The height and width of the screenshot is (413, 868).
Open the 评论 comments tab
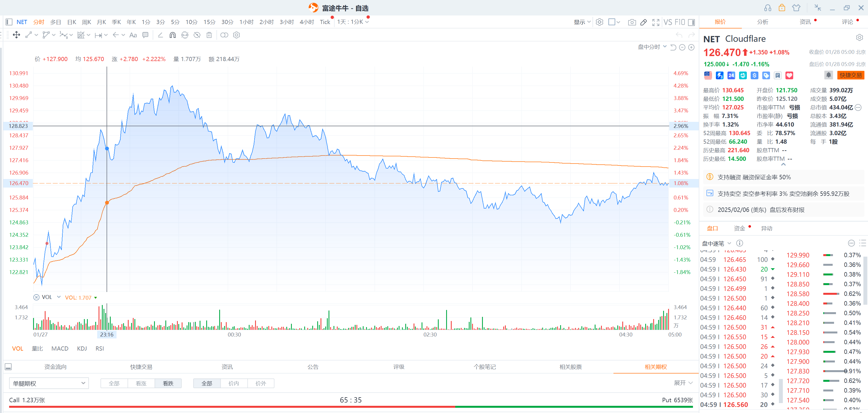[848, 22]
